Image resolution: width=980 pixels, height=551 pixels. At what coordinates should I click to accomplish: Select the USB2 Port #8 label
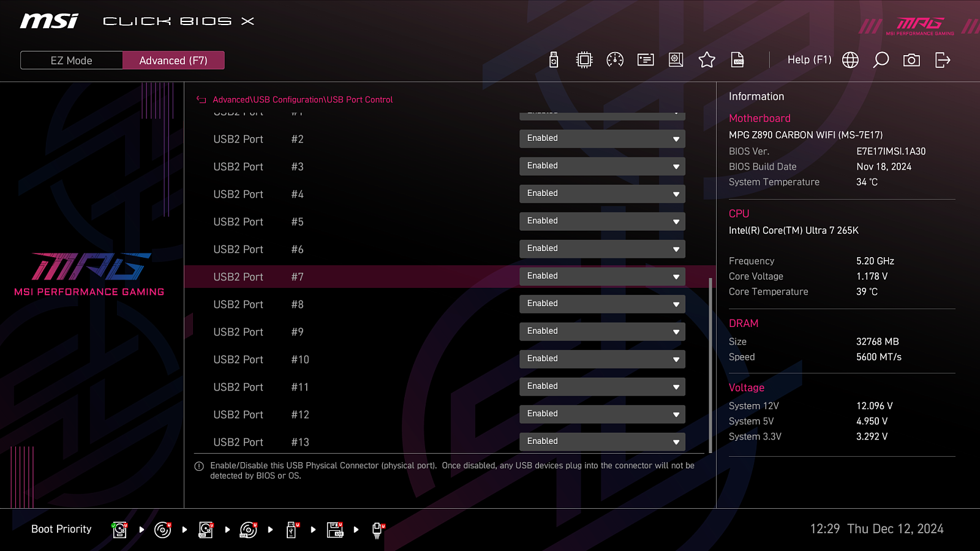(258, 305)
